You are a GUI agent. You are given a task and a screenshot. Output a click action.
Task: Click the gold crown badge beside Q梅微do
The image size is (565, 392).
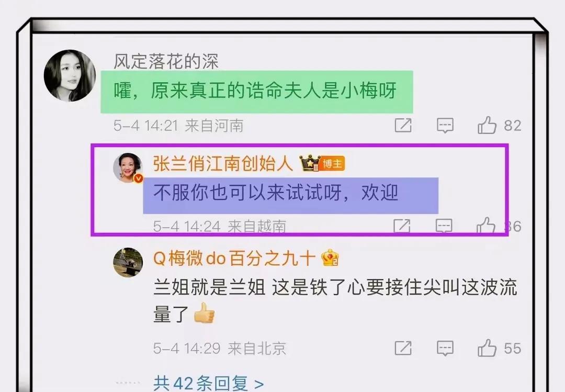(330, 257)
